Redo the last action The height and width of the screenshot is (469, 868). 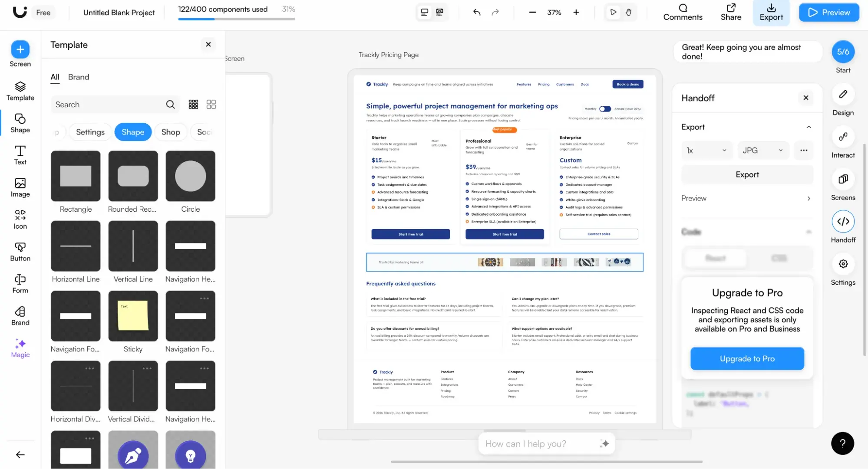495,12
